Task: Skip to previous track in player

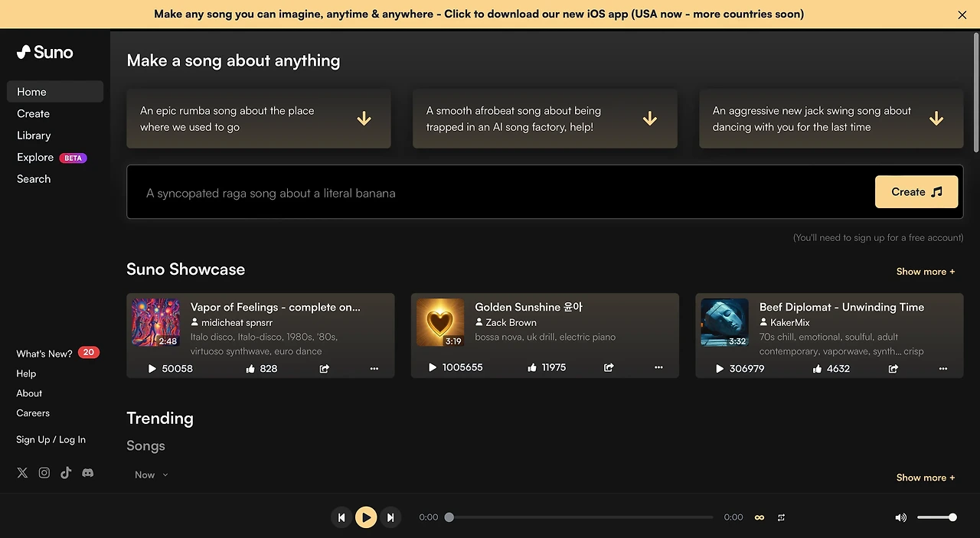Action: 341,517
